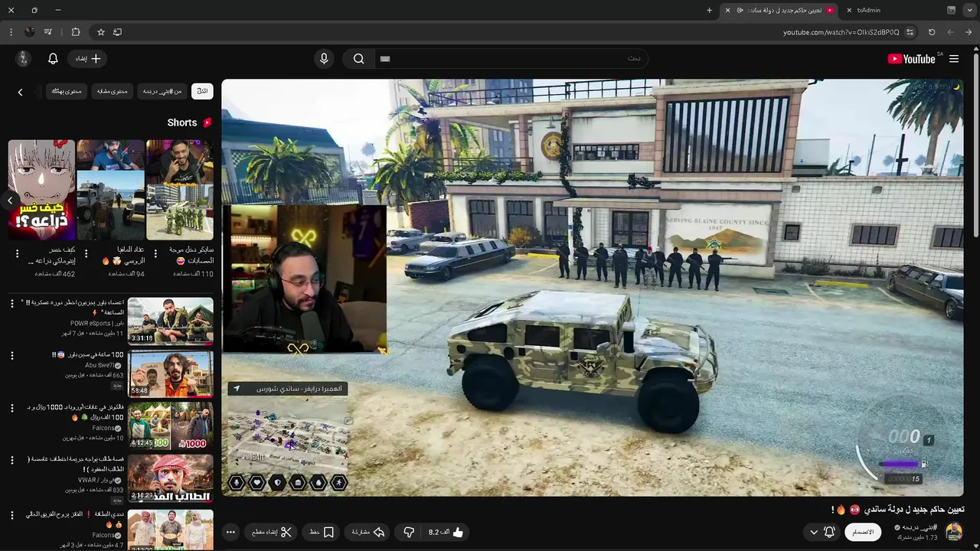Open the Shorts section icon
The width and height of the screenshot is (980, 551).
tap(207, 122)
